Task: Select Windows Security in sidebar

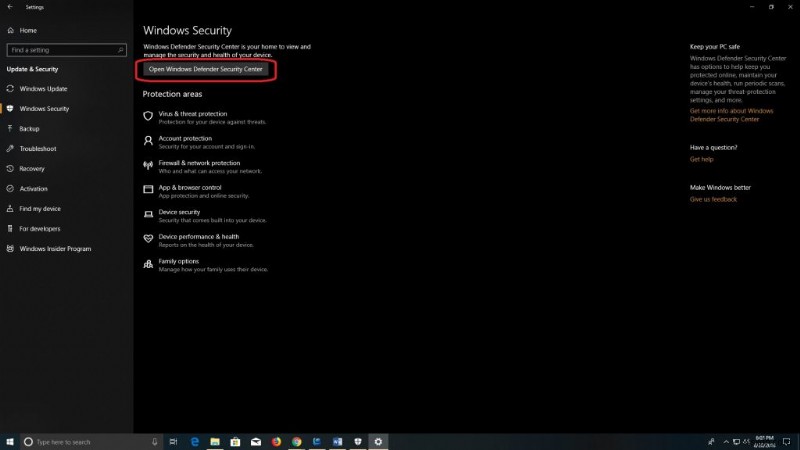Action: coord(38,109)
